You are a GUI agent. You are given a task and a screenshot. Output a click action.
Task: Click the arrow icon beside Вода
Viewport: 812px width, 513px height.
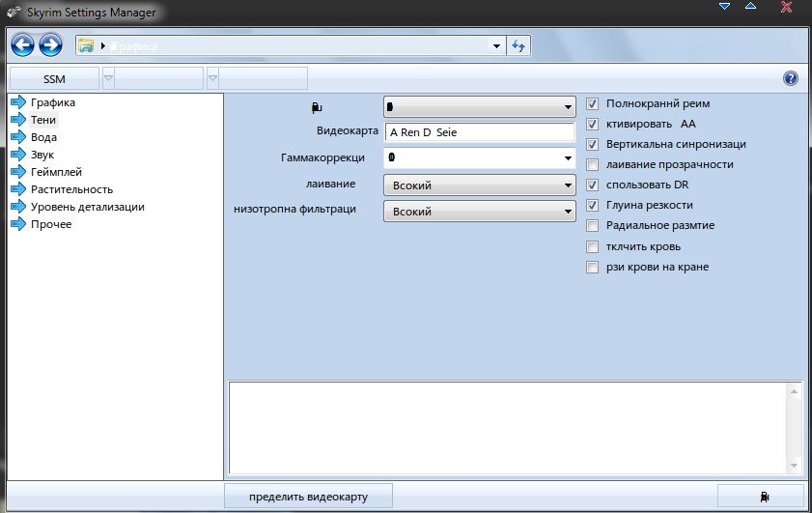(18, 137)
